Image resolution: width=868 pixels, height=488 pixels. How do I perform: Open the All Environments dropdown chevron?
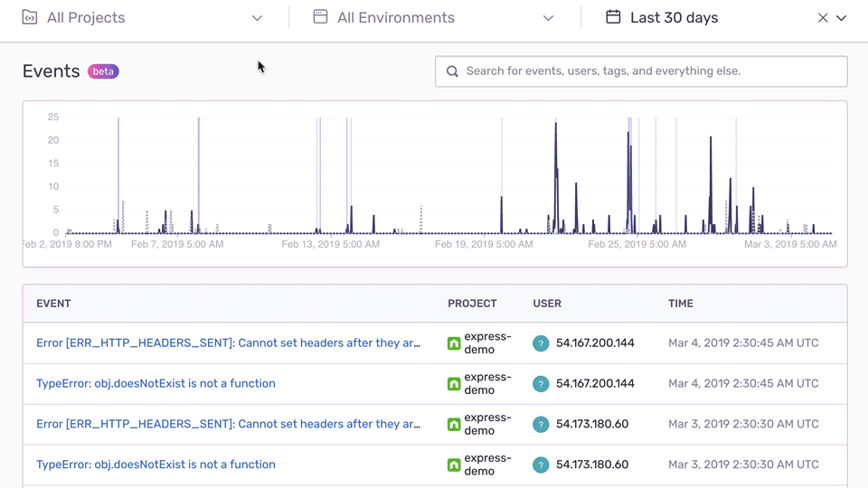pyautogui.click(x=548, y=18)
